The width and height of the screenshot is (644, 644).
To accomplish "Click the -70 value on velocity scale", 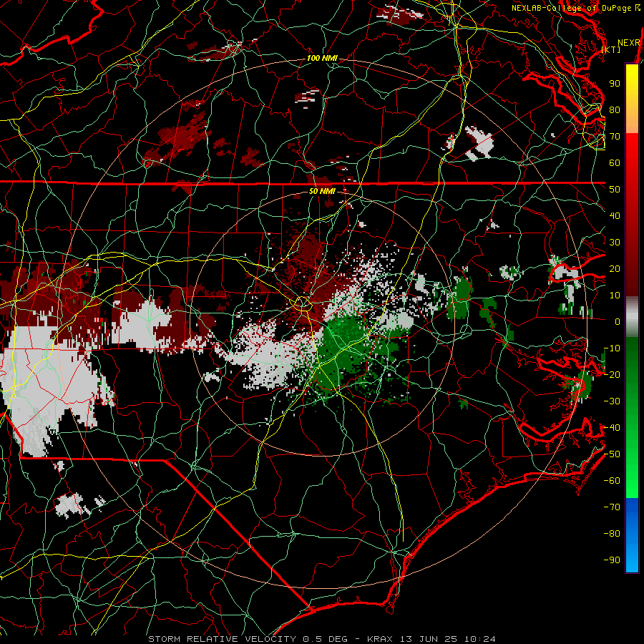I will point(612,507).
